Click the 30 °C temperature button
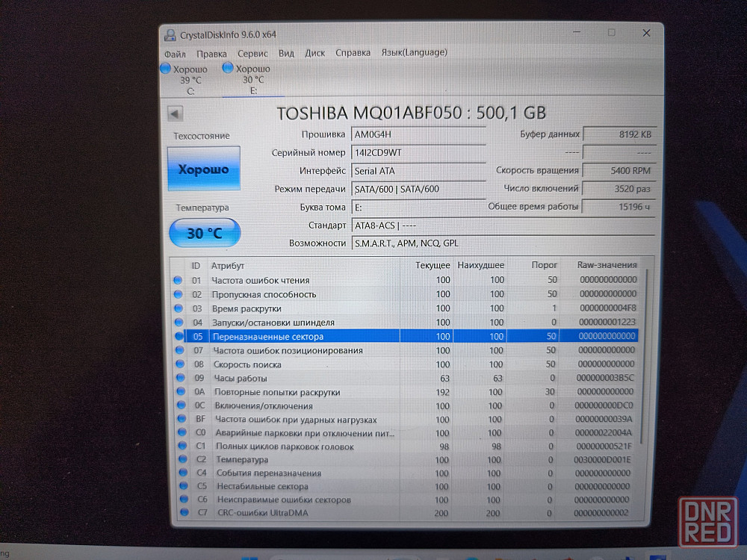The width and height of the screenshot is (747, 560). click(x=205, y=233)
